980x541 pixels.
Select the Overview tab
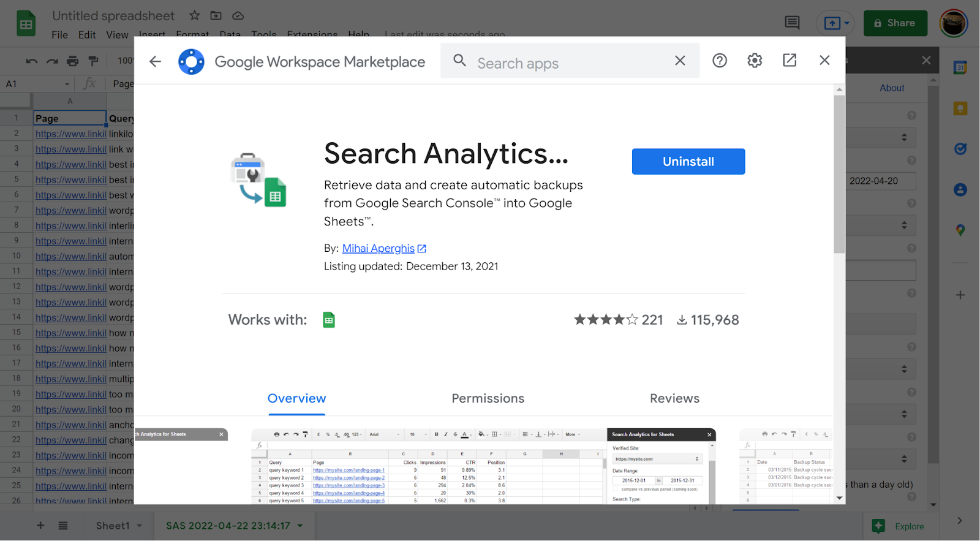pos(297,398)
